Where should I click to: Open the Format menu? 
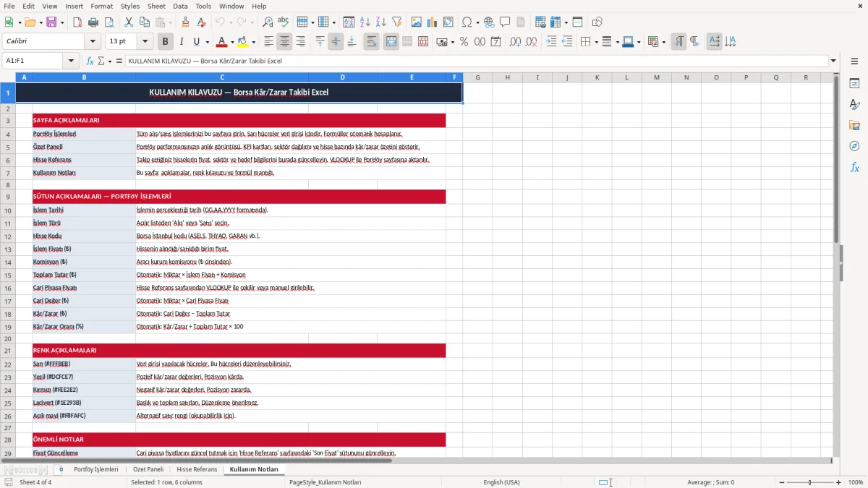[x=101, y=6]
